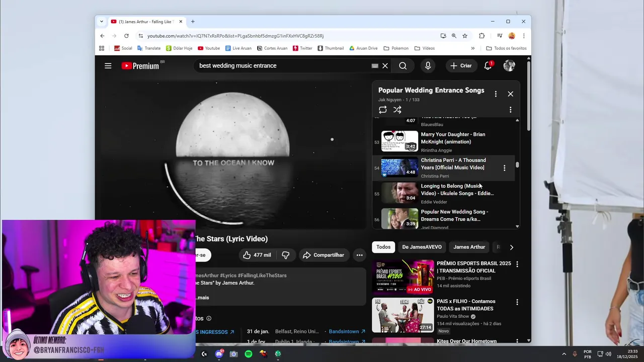Select the James Arthur chip
Viewport: 644px width, 362px height.
point(469,247)
